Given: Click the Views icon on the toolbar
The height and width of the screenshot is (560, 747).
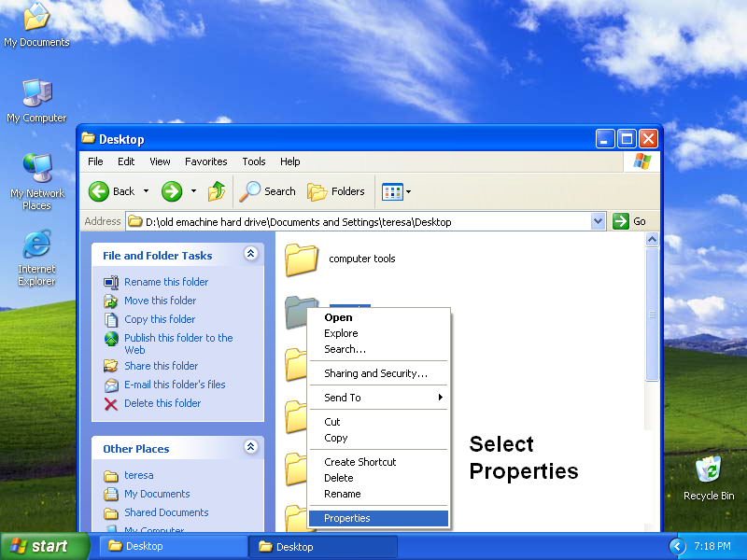Looking at the screenshot, I should [x=392, y=191].
